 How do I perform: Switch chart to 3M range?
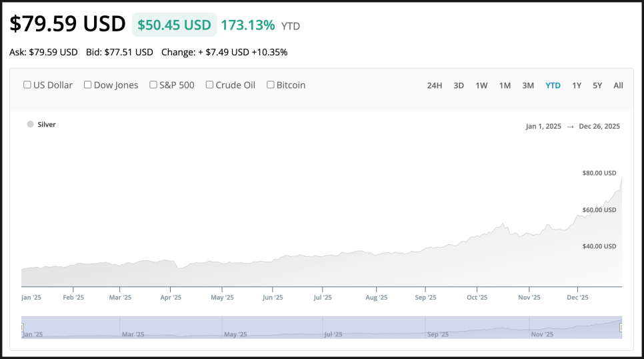tap(528, 85)
